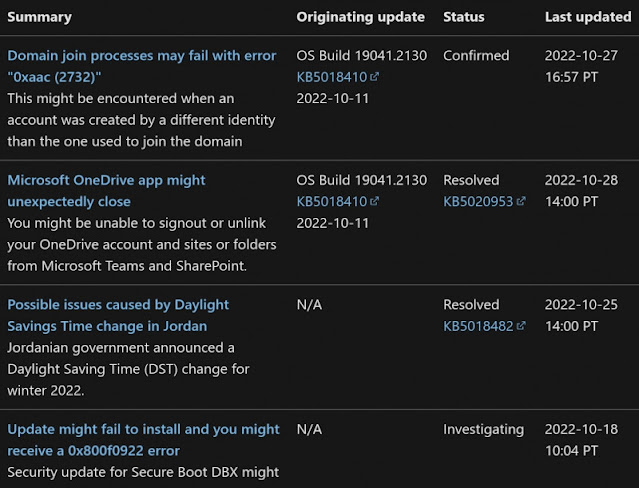Screen dimensions: 639x488
Task: Click the Last updated column header
Action: click(x=588, y=17)
